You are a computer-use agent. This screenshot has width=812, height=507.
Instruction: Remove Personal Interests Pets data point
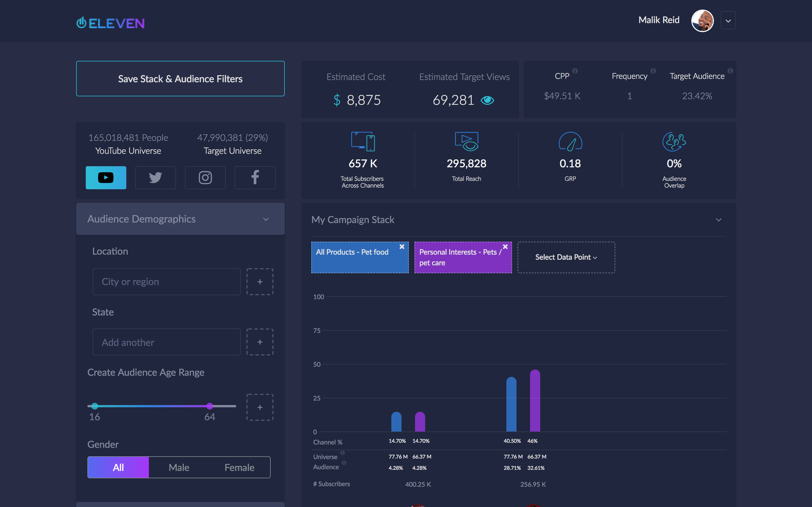click(x=505, y=246)
